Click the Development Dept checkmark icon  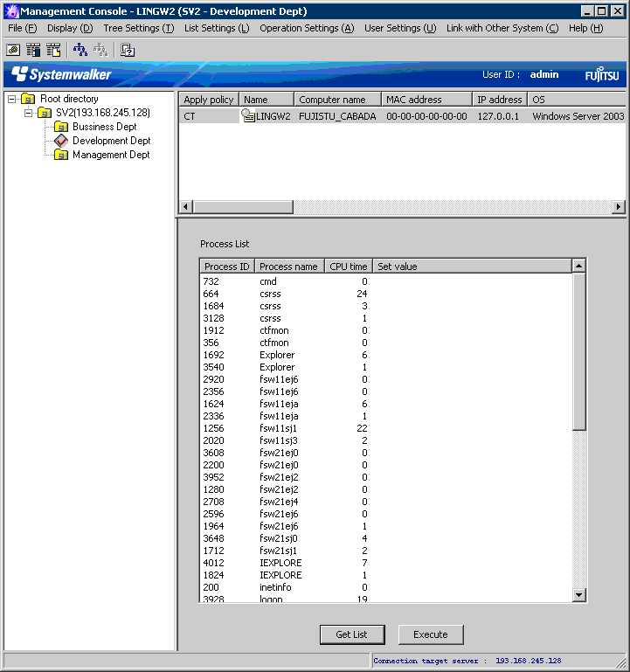(61, 141)
